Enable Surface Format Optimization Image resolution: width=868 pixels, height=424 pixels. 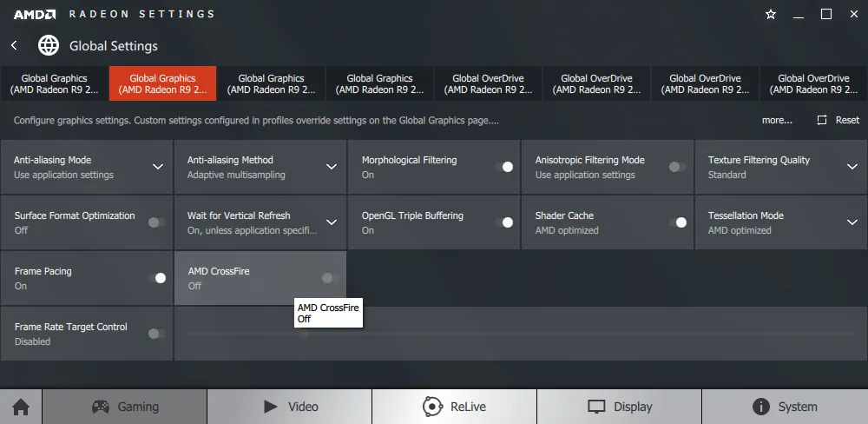point(156,222)
